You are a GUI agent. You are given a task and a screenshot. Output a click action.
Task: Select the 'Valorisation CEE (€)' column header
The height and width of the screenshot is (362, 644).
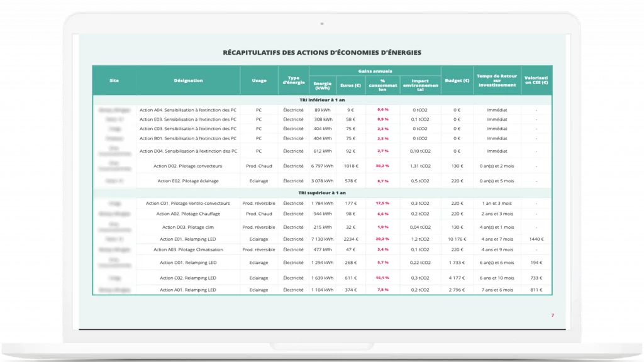(x=536, y=80)
